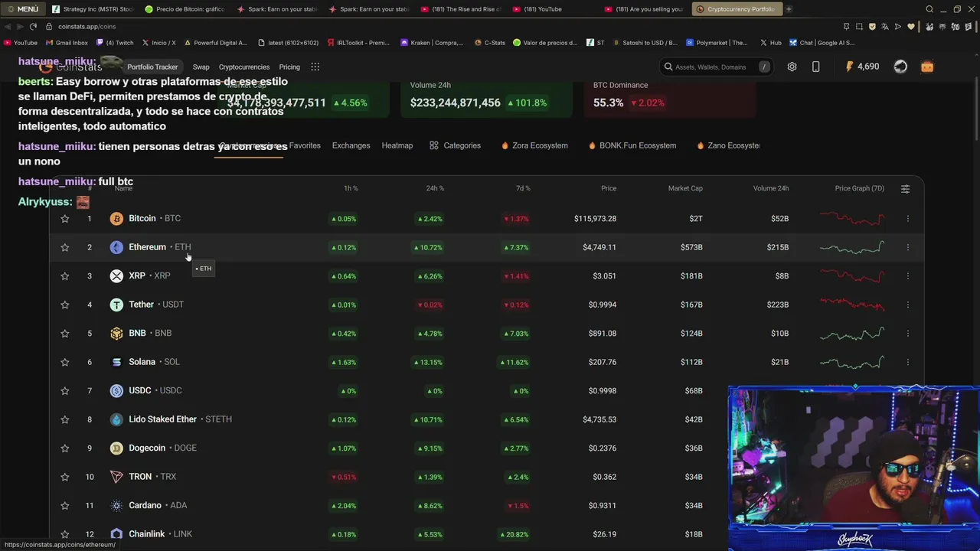Open the Ethereum row three-dot menu

908,247
